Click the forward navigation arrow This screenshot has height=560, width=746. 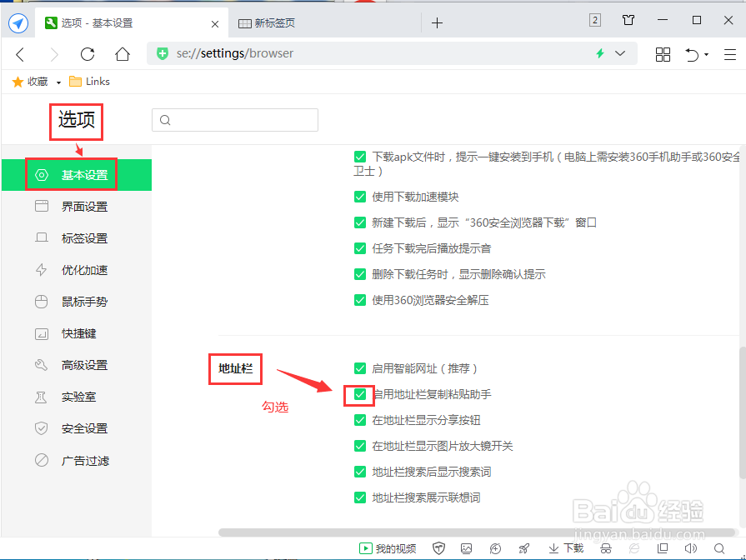54,54
